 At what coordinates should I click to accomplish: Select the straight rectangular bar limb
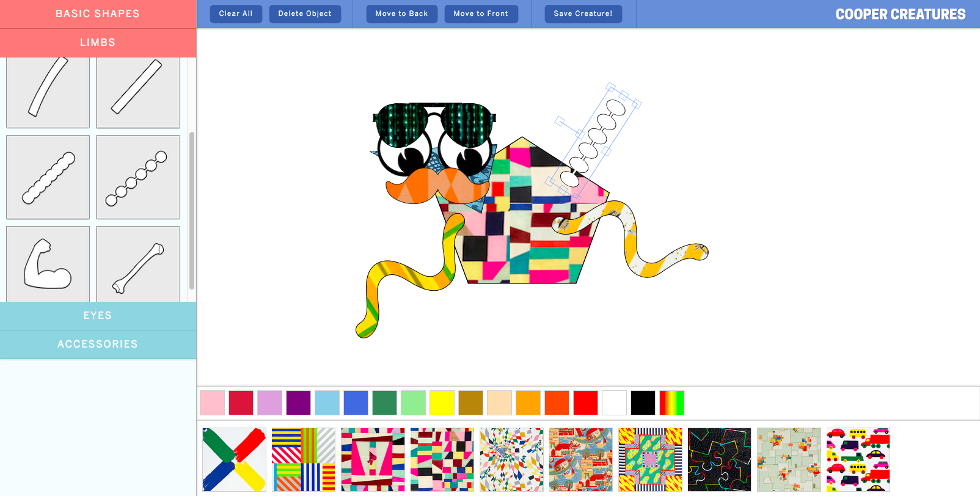[138, 92]
